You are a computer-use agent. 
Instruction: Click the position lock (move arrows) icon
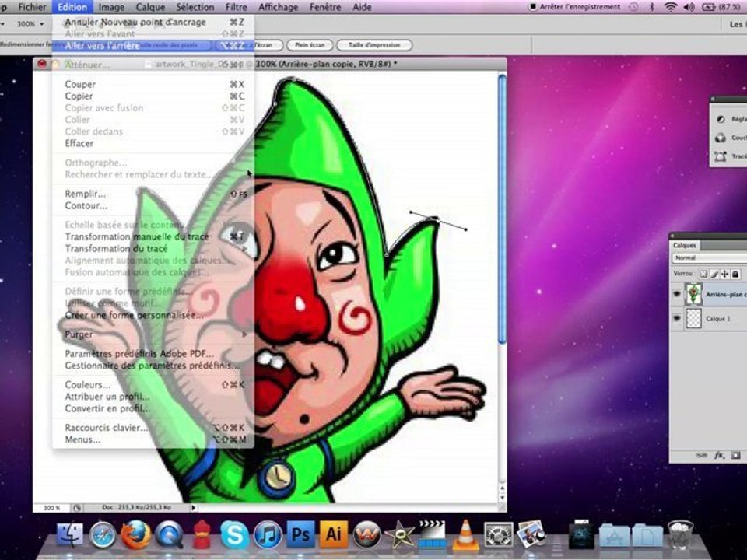tap(724, 274)
